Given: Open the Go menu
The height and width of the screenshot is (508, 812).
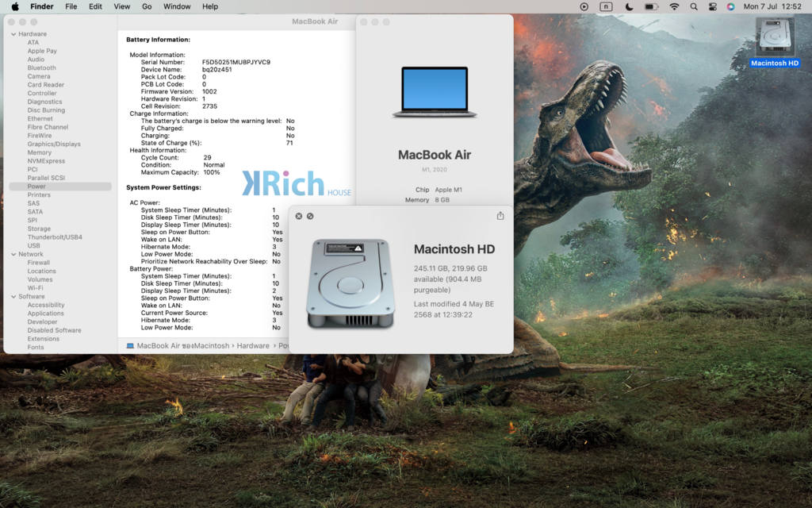Looking at the screenshot, I should pyautogui.click(x=147, y=6).
